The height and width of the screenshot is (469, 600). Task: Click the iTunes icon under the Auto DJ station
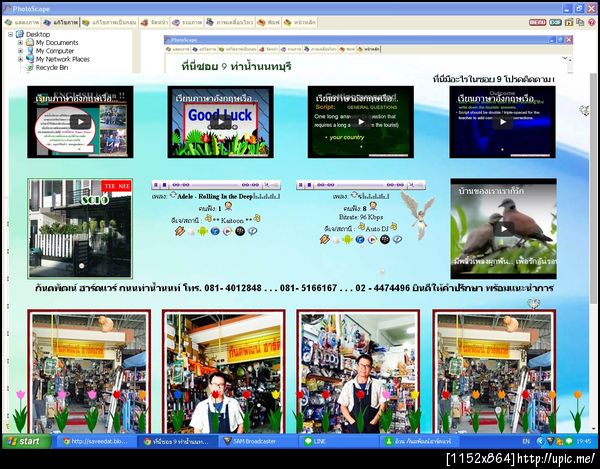360,239
